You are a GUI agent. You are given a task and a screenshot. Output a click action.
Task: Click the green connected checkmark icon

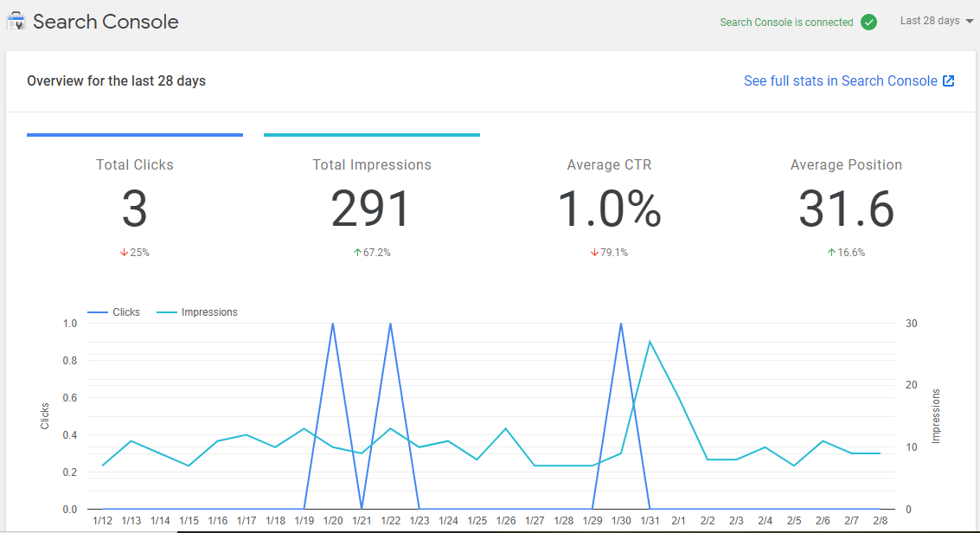point(869,22)
